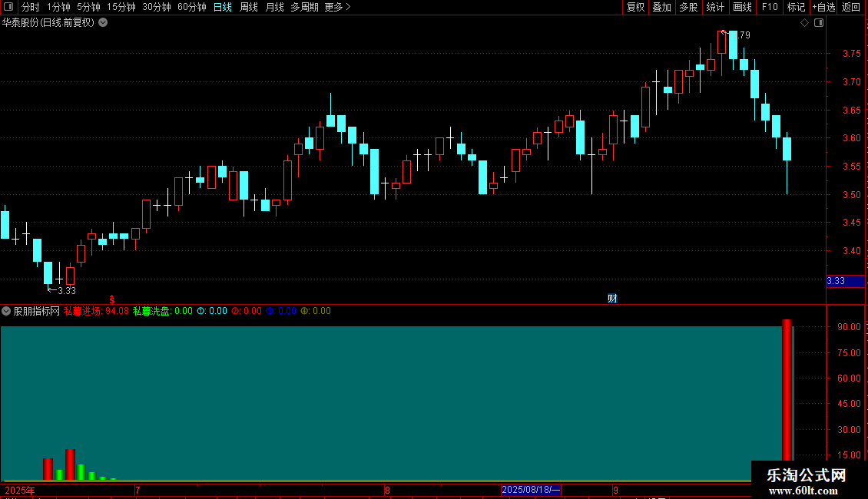Click the 2025/08/18 date marker
Image resolution: width=868 pixels, height=499 pixels.
click(531, 490)
